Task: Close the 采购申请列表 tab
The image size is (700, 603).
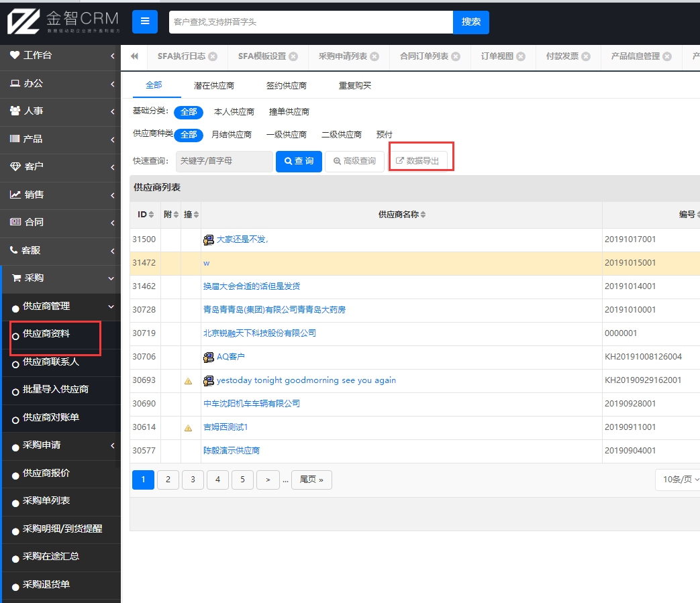Action: [374, 56]
